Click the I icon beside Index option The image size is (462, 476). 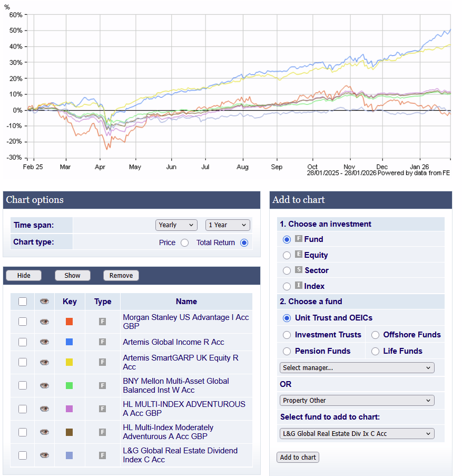tap(299, 286)
